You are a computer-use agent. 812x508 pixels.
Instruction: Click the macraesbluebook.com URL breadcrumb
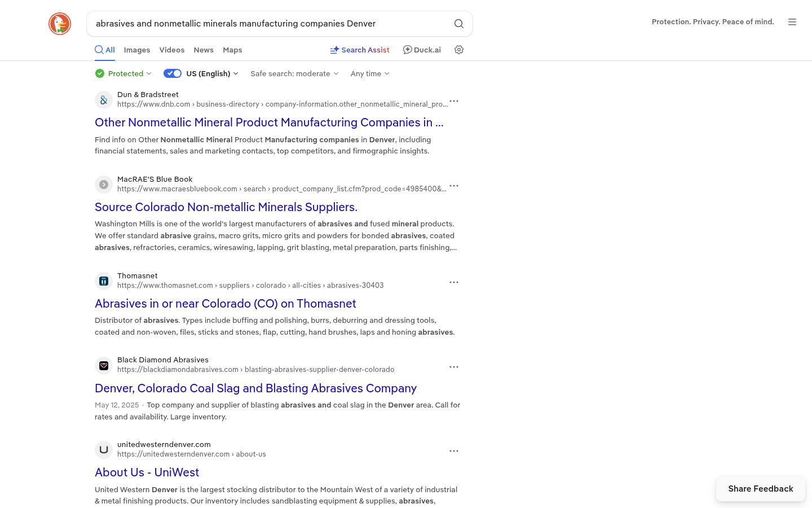point(282,189)
